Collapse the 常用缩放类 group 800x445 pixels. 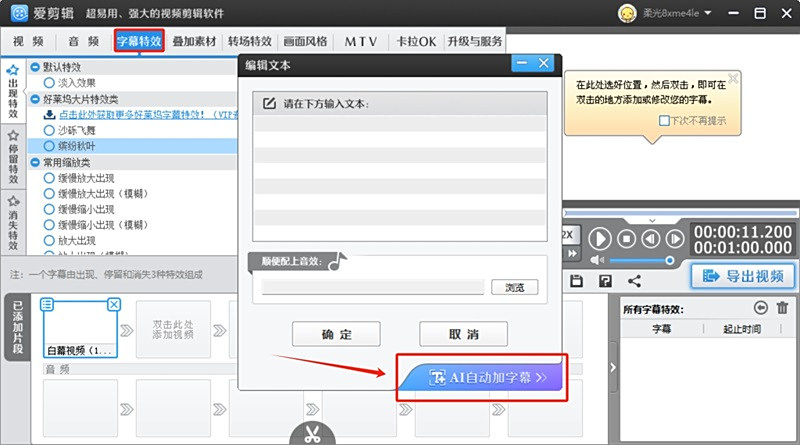click(35, 162)
